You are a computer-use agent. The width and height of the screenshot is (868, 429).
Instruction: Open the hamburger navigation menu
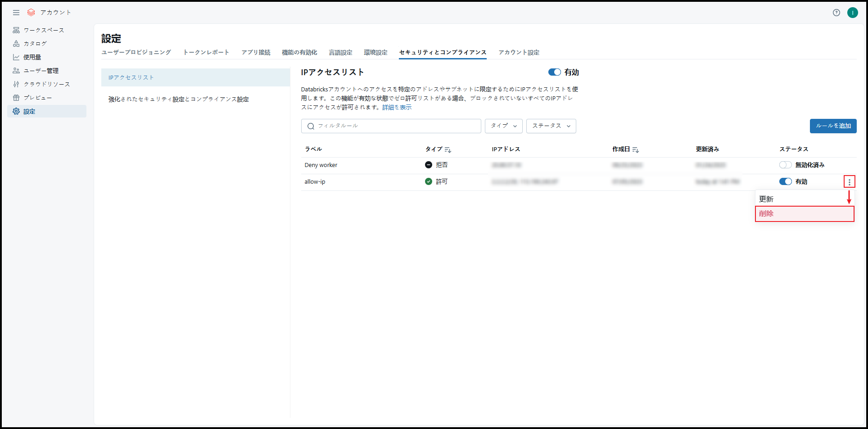(16, 13)
